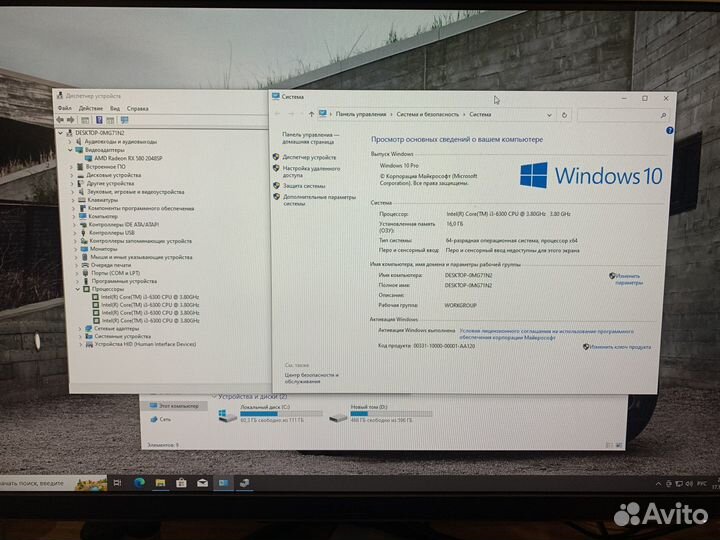The height and width of the screenshot is (540, 720).
Task: Click Панель управления домашняя страница link
Action: 310,138
